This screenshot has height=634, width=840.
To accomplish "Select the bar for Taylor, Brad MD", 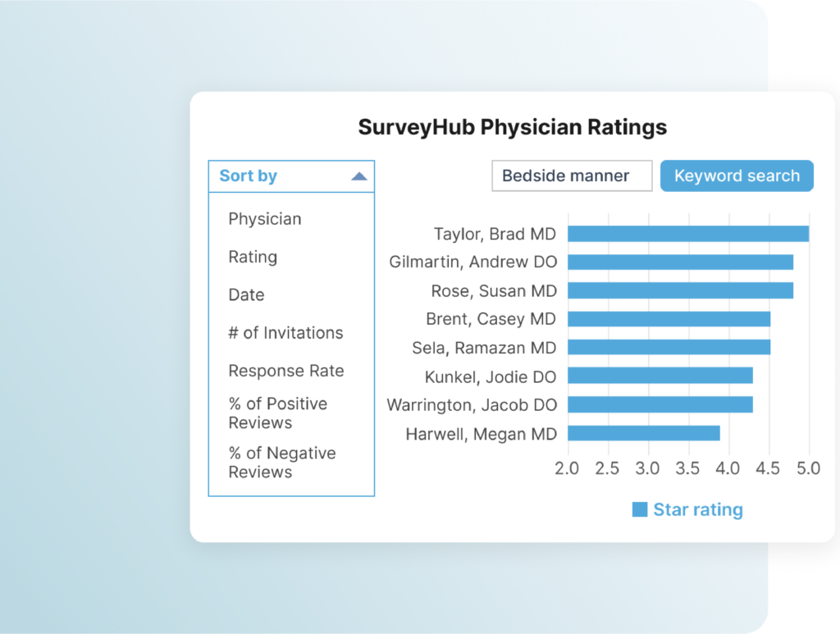I will 689,234.
